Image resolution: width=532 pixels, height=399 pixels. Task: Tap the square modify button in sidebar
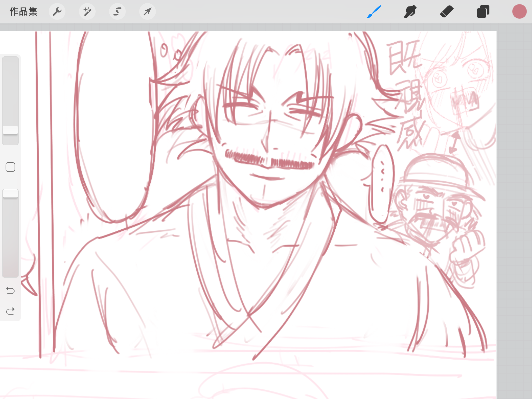point(10,167)
